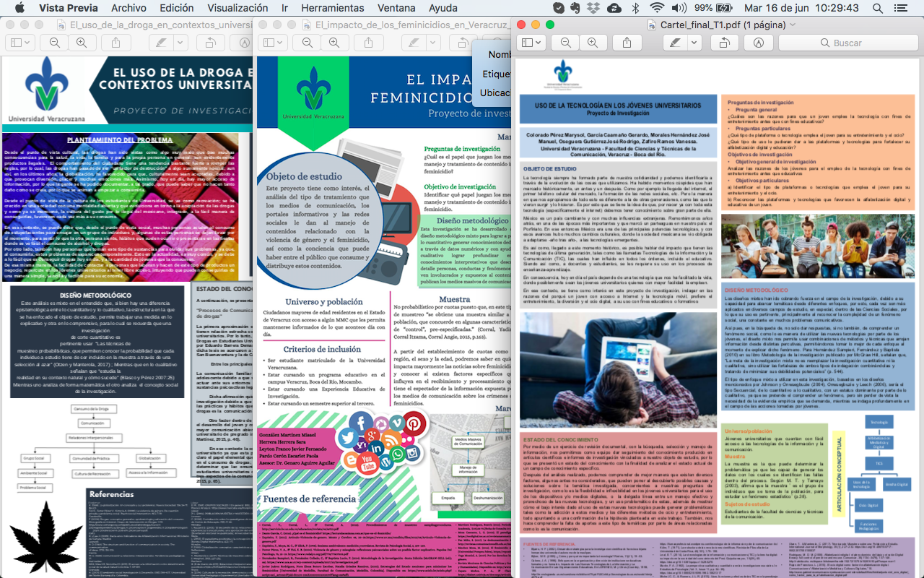Zoom in on the Cartel_final_T1.pdf document

pyautogui.click(x=592, y=43)
